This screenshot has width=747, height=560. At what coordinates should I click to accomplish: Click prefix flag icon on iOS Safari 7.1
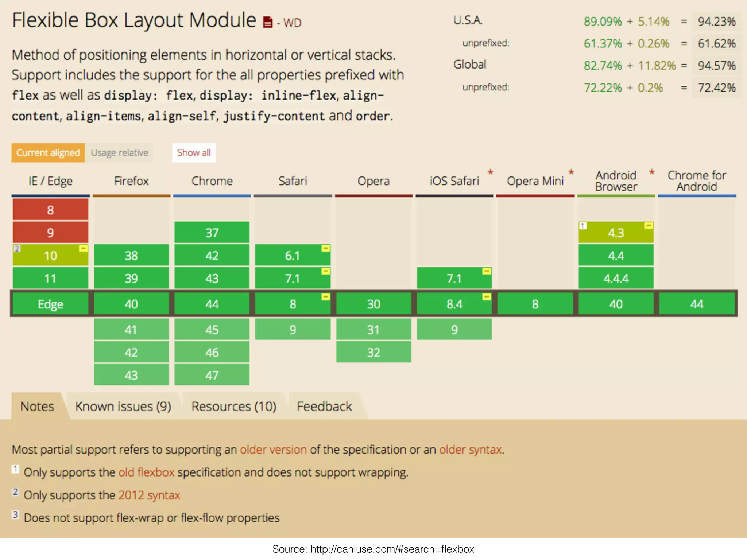pos(487,271)
